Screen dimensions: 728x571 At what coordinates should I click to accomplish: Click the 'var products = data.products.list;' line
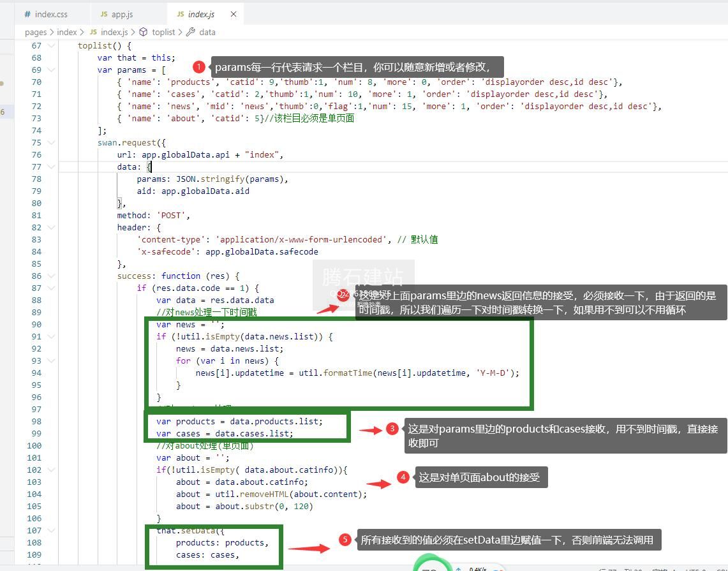(239, 422)
